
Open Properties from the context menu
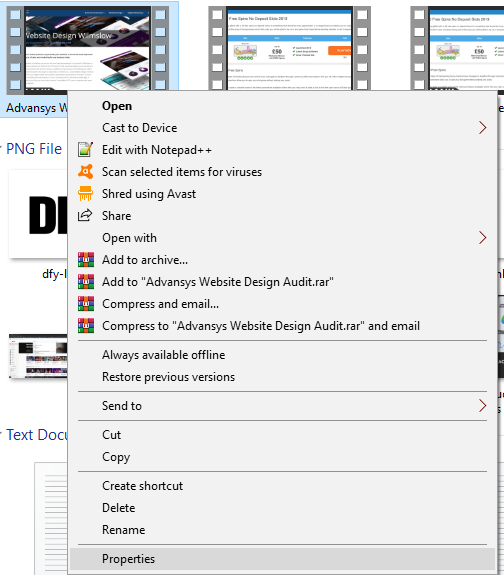coord(282,559)
